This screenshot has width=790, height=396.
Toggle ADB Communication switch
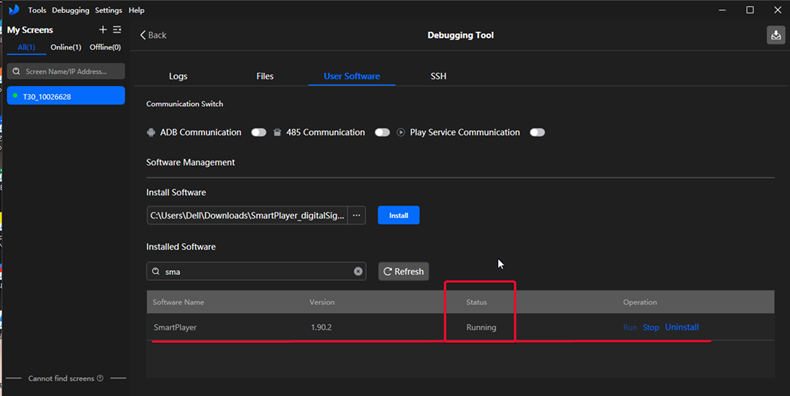(x=258, y=133)
